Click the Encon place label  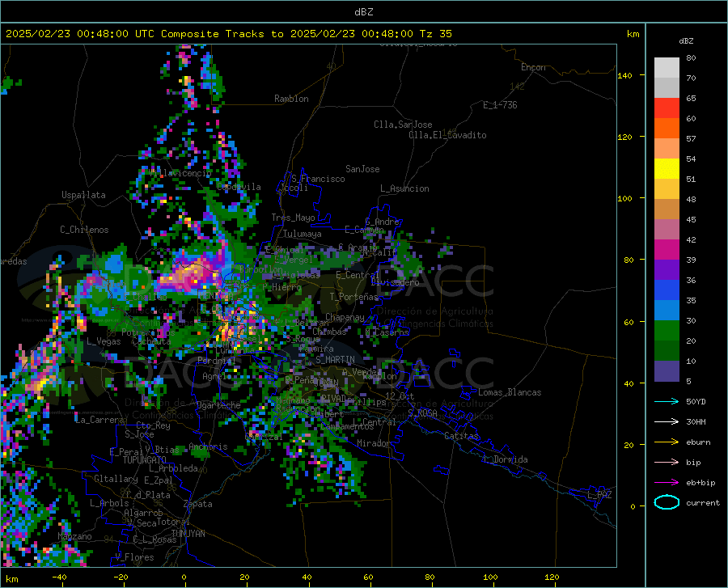click(533, 67)
